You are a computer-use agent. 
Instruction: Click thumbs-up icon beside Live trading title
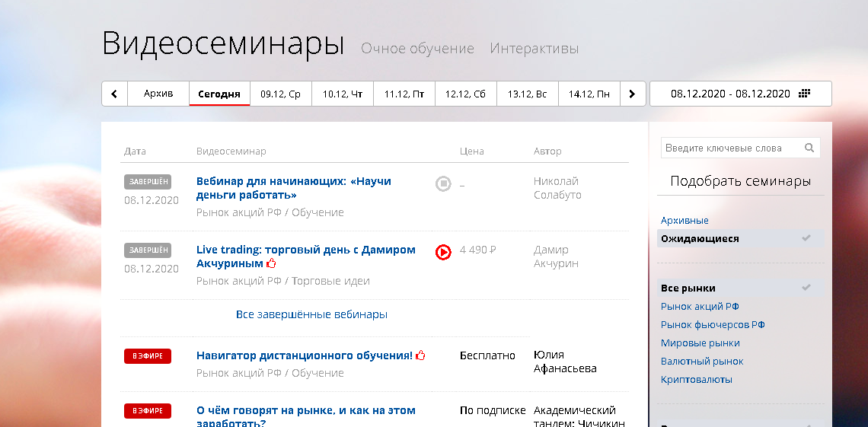click(x=271, y=263)
